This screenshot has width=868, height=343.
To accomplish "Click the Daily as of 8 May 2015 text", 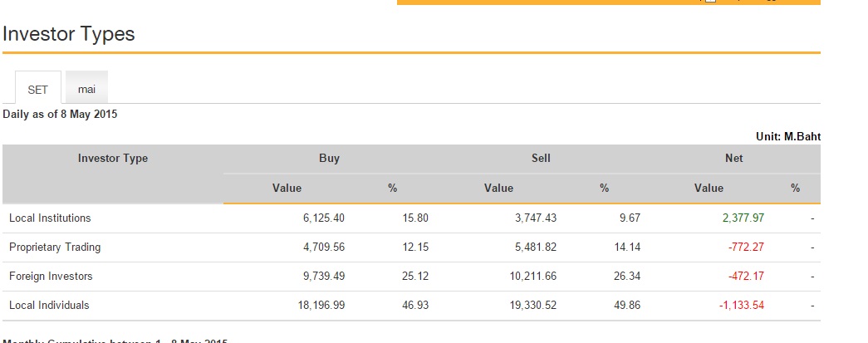I will tap(60, 115).
